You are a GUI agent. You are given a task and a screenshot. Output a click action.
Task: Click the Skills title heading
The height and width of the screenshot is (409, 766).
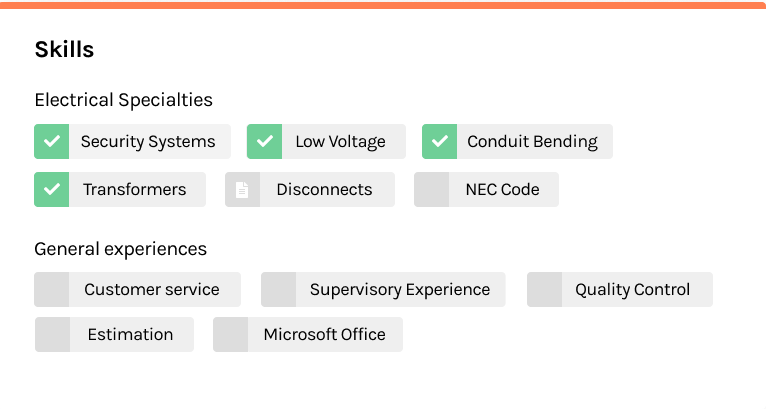coord(64,49)
